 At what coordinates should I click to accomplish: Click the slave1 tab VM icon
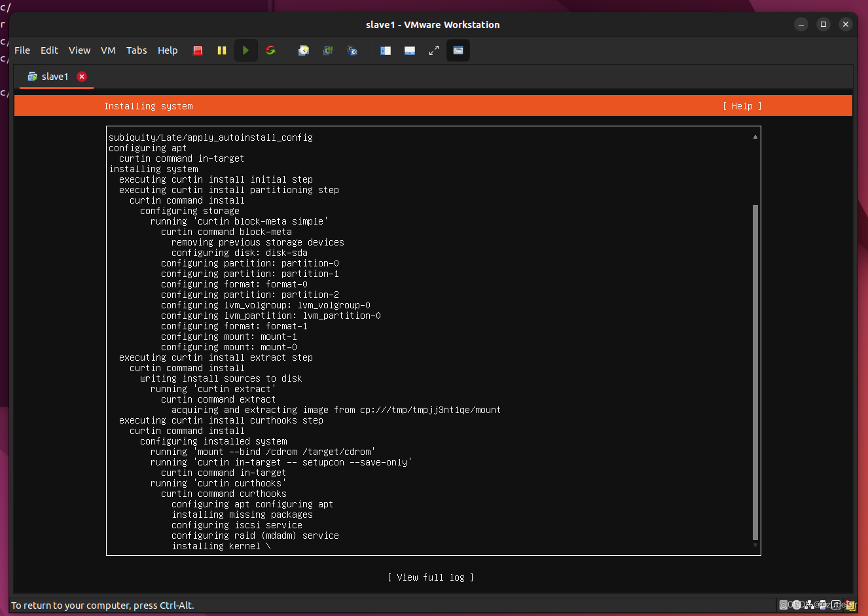(32, 77)
